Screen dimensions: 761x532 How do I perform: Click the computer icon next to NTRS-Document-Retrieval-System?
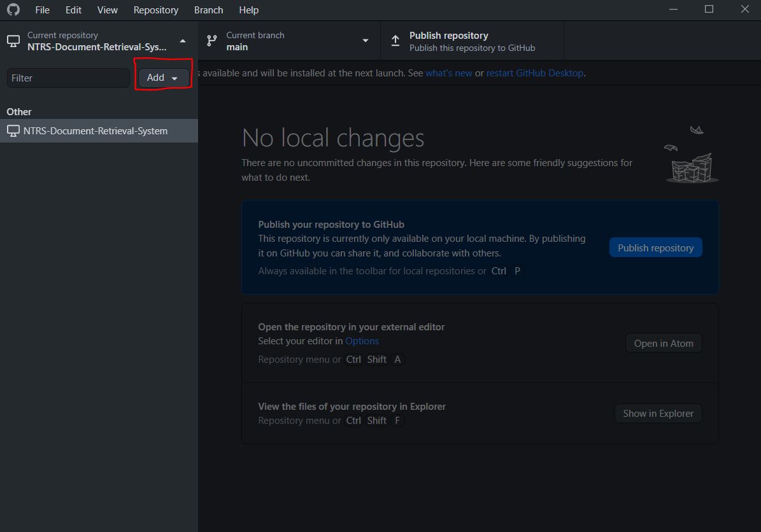pyautogui.click(x=13, y=131)
